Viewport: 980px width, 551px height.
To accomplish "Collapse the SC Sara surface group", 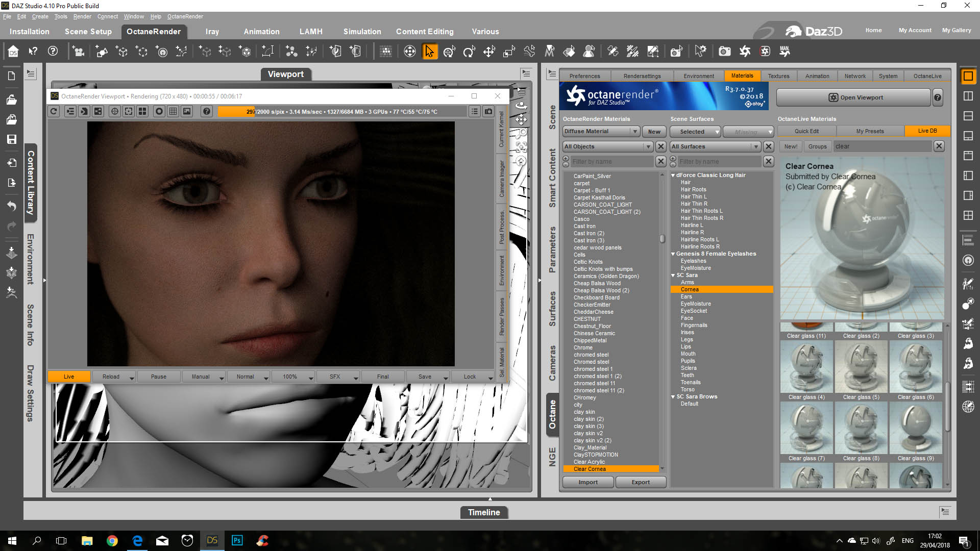I will [673, 275].
